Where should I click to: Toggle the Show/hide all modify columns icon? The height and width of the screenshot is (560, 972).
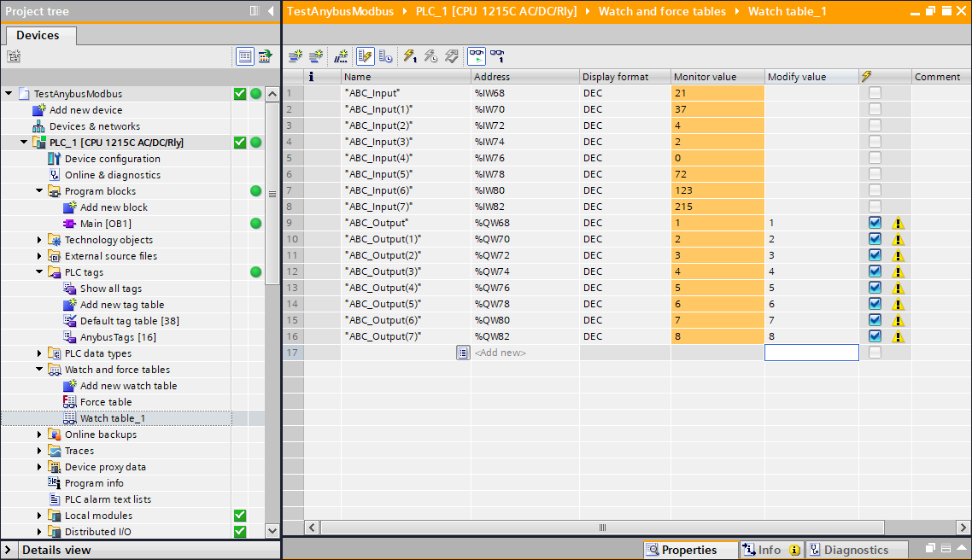(x=365, y=56)
